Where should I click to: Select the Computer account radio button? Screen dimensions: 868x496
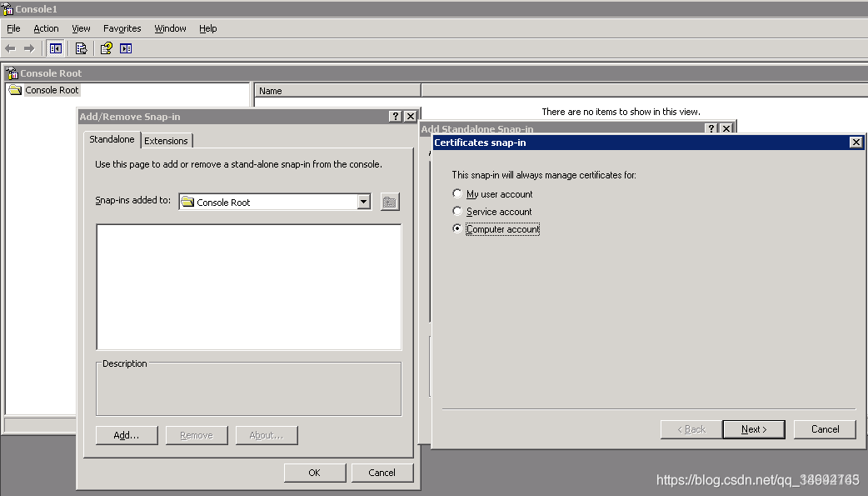click(x=457, y=228)
